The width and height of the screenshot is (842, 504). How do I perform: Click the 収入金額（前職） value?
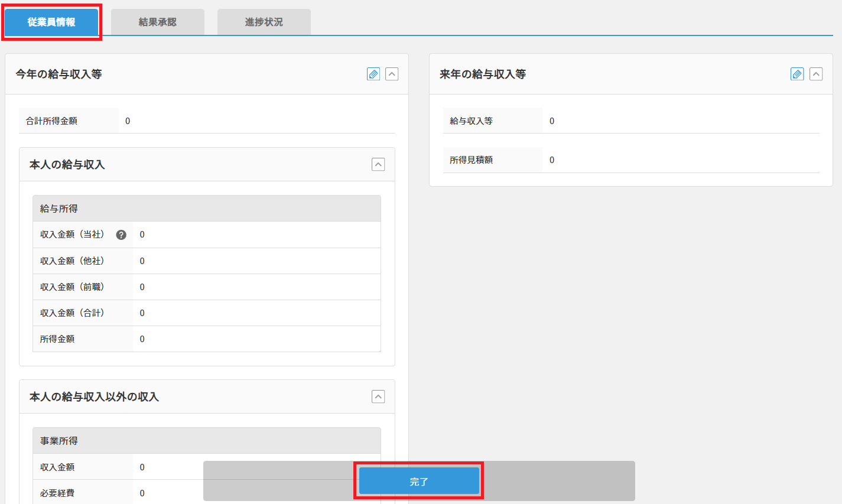point(142,287)
